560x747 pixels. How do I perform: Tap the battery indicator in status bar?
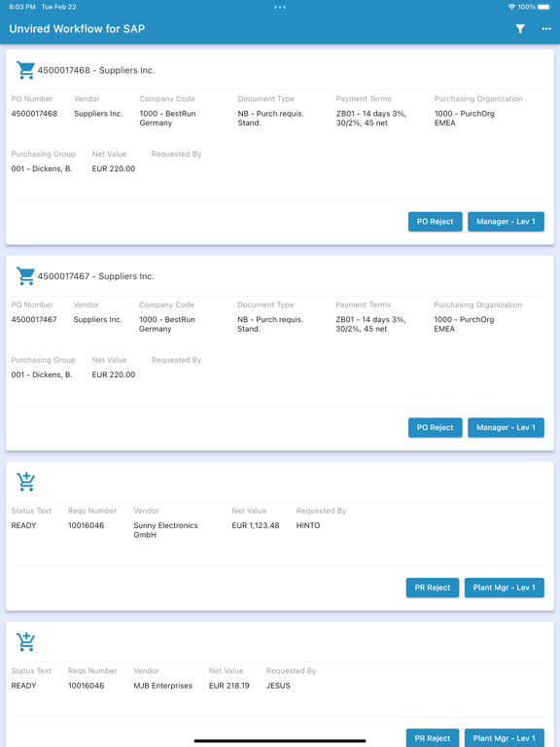[x=544, y=7]
